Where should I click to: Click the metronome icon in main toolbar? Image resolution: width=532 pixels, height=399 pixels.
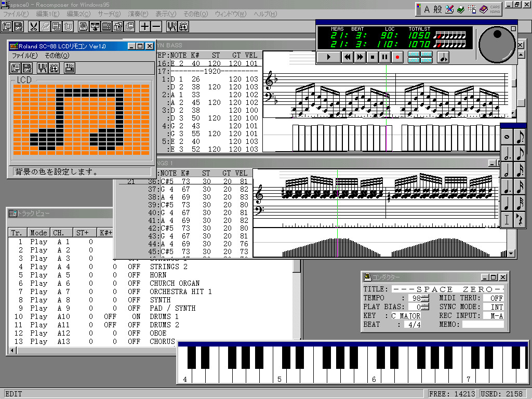click(x=83, y=26)
